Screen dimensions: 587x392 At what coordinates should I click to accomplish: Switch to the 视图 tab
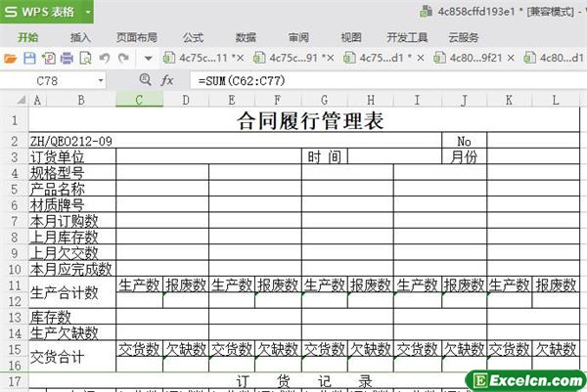(351, 37)
